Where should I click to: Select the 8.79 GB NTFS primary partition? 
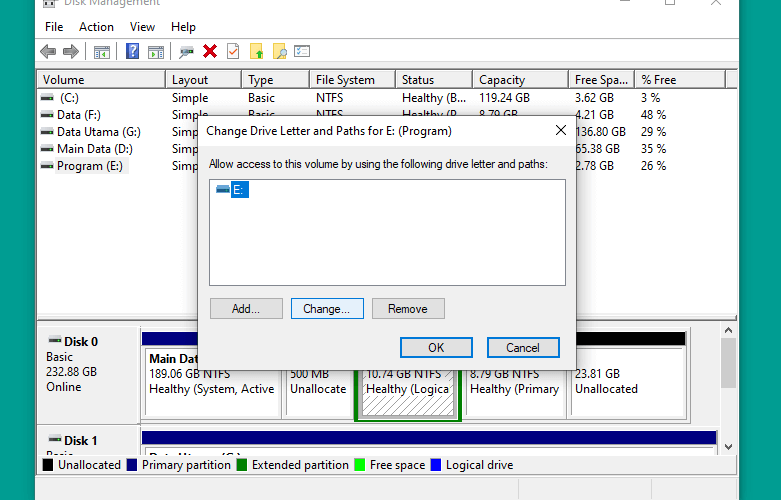tap(515, 391)
